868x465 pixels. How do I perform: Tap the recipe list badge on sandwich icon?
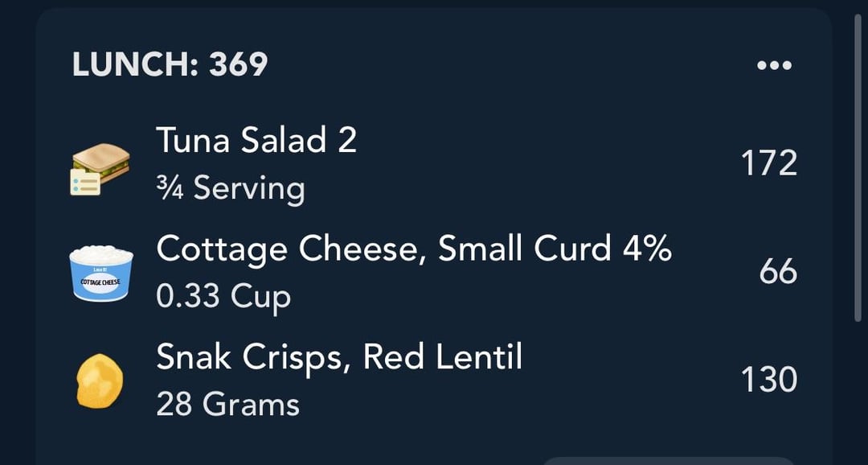(85, 183)
